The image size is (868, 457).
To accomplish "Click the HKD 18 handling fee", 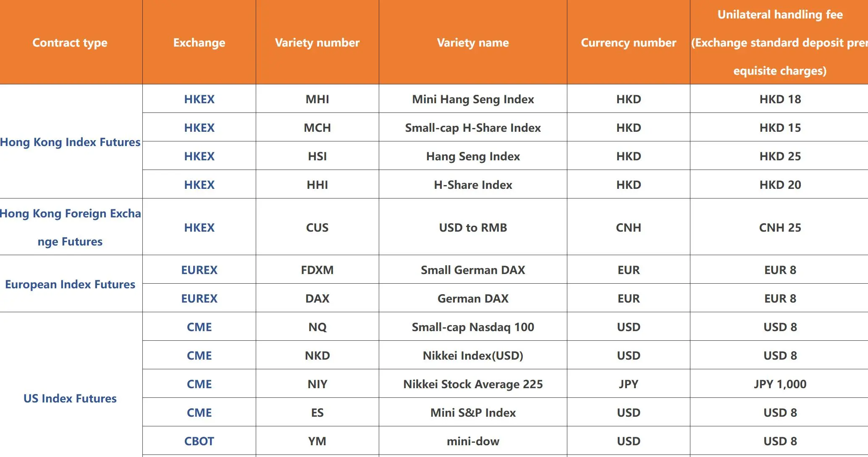I will point(780,99).
